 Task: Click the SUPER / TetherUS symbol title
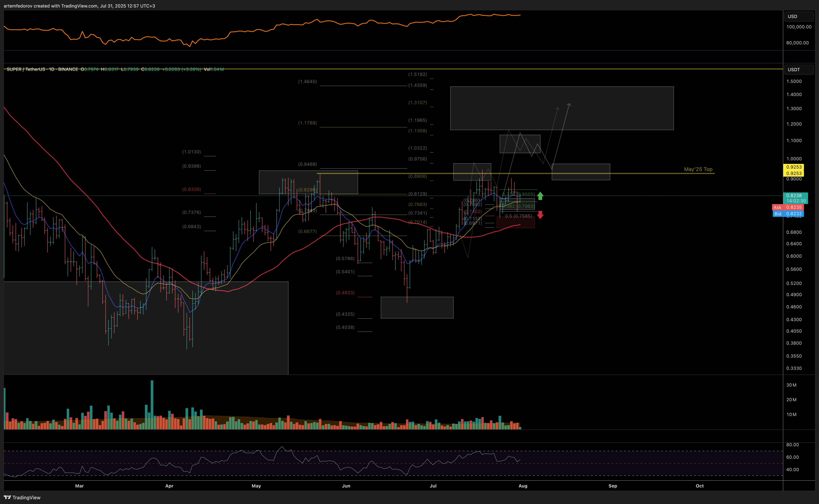click(x=26, y=69)
